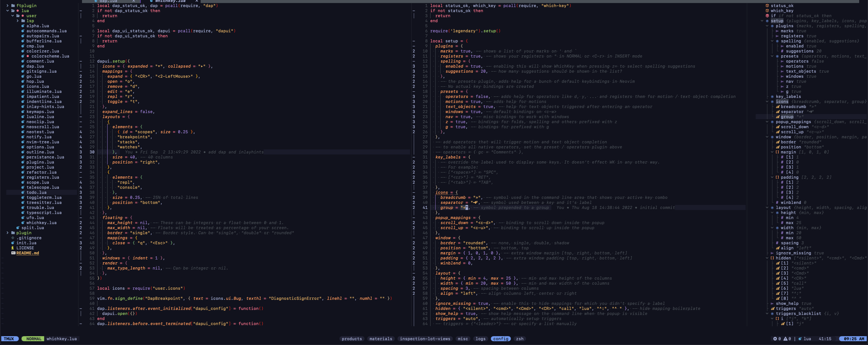The width and height of the screenshot is (868, 345).
Task: Click the setup function icon in the outline
Action: 767,20
